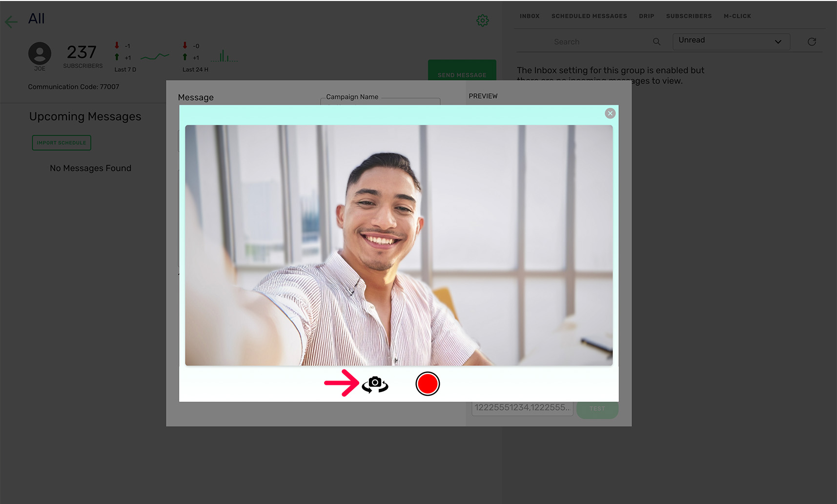The height and width of the screenshot is (504, 837).
Task: Click the Import Schedule button
Action: (61, 142)
